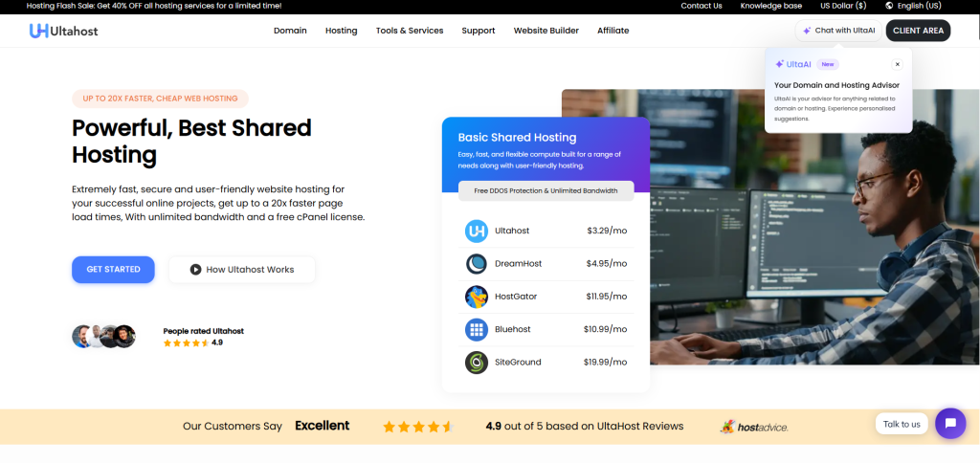Click the globe icon beside English (US)

click(889, 6)
